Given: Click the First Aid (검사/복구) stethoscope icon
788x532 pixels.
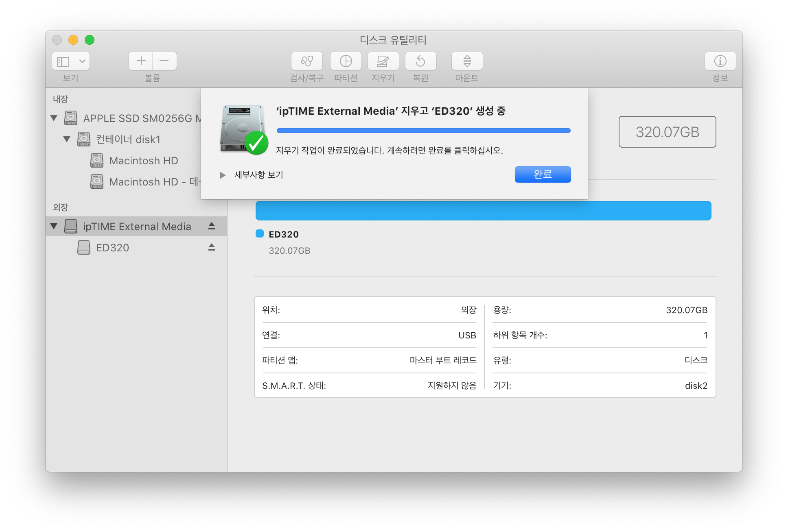Looking at the screenshot, I should click(x=306, y=61).
